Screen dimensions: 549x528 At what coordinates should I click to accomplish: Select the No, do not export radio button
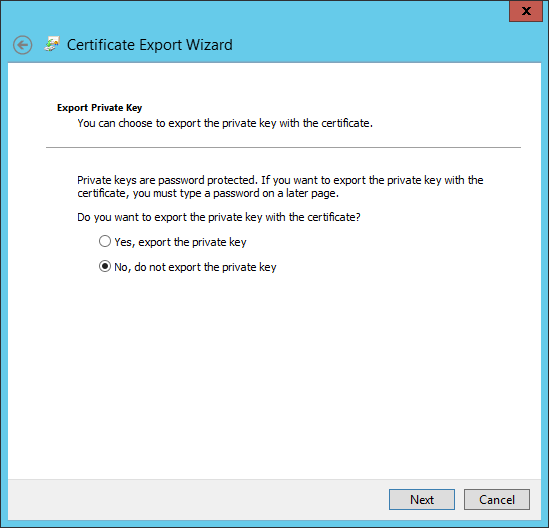click(105, 266)
